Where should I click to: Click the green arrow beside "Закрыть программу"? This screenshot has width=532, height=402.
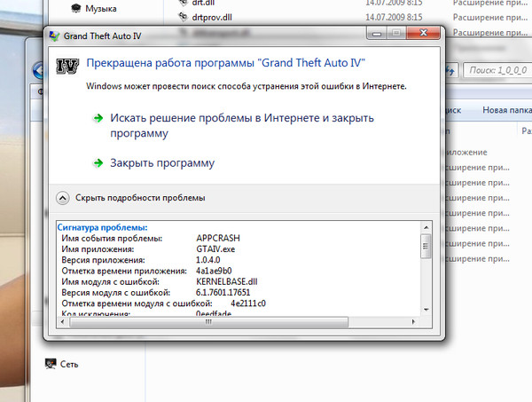[98, 163]
